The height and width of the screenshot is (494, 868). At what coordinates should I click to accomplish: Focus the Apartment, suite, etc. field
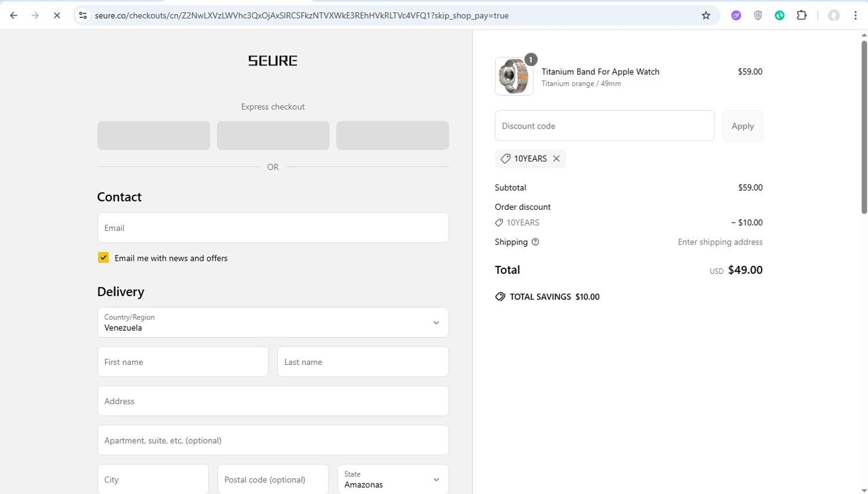click(x=273, y=440)
